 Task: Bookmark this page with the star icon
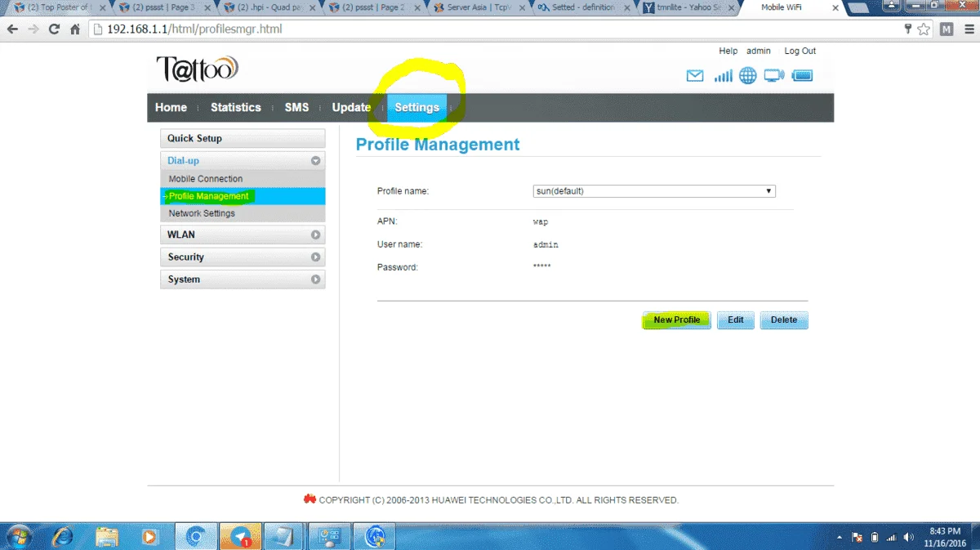pyautogui.click(x=924, y=29)
